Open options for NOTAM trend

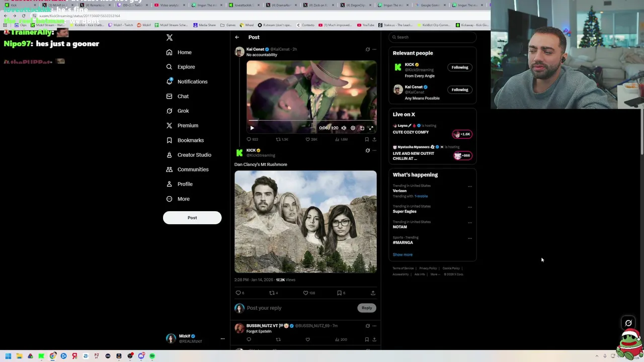point(470,223)
